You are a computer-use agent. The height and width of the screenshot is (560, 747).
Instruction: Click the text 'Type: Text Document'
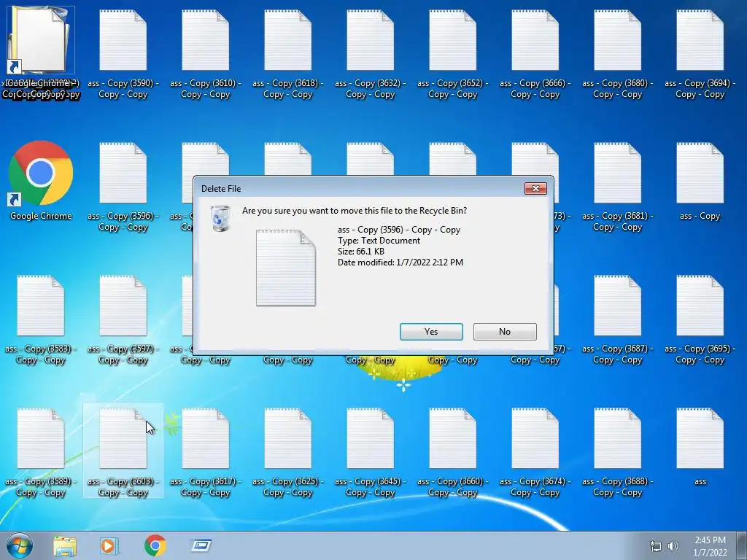click(x=379, y=241)
